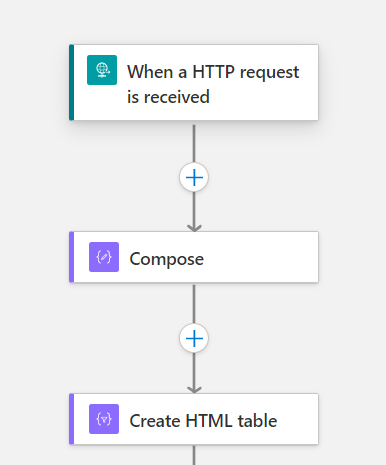386x465 pixels.
Task: Click connector line below Create HTML table
Action: pos(194,455)
